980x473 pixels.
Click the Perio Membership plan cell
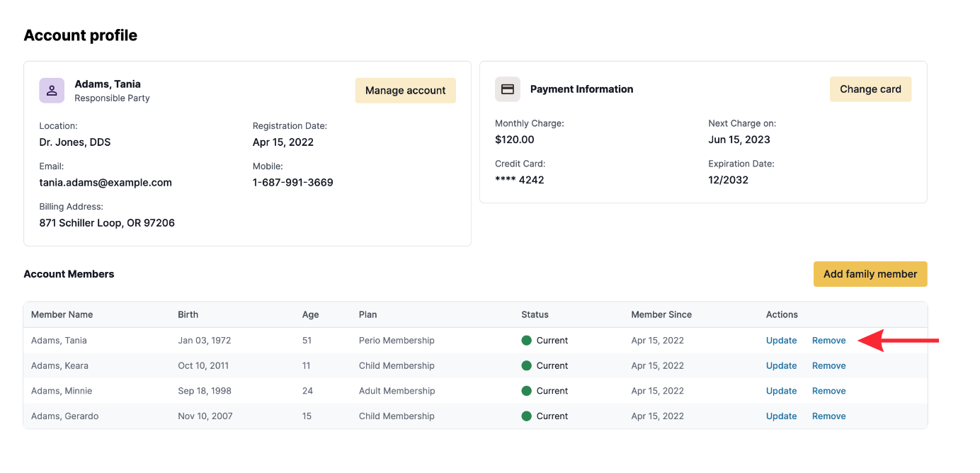397,341
